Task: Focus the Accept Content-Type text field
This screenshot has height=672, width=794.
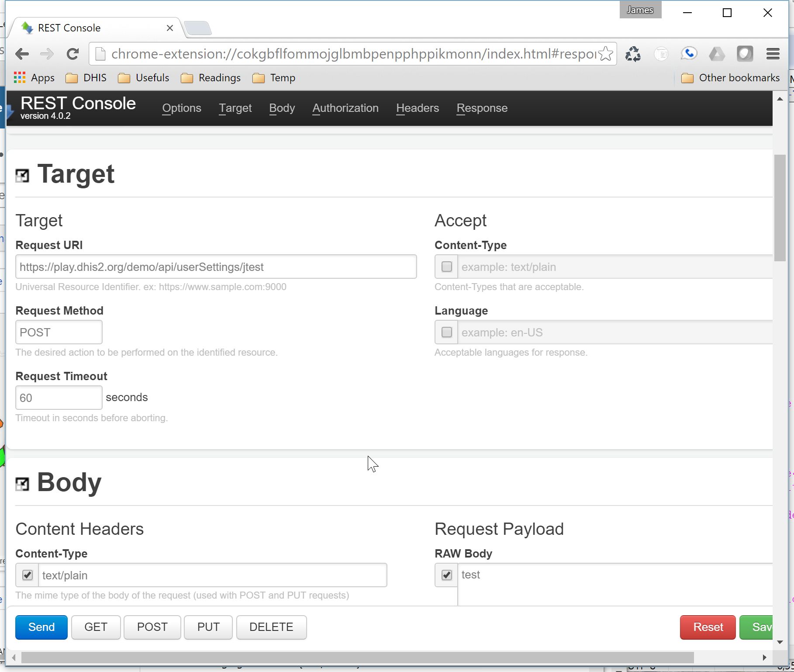Action: 615,267
